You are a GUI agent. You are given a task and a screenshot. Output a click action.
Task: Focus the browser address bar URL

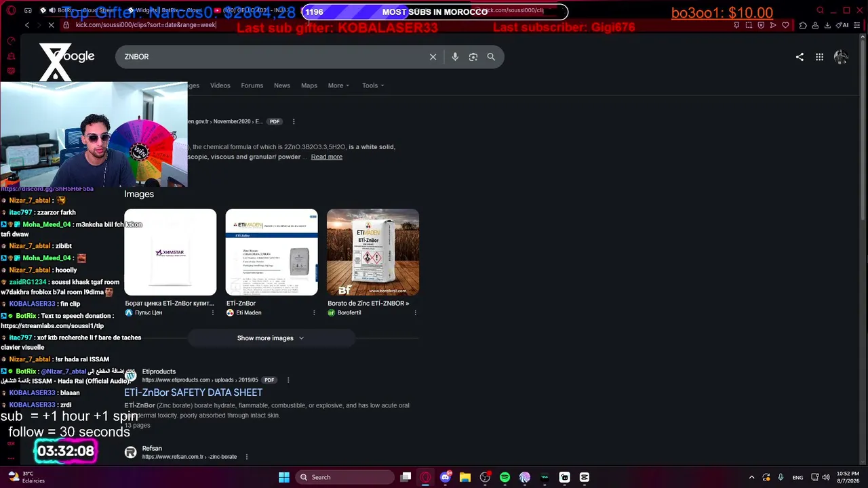tap(146, 25)
